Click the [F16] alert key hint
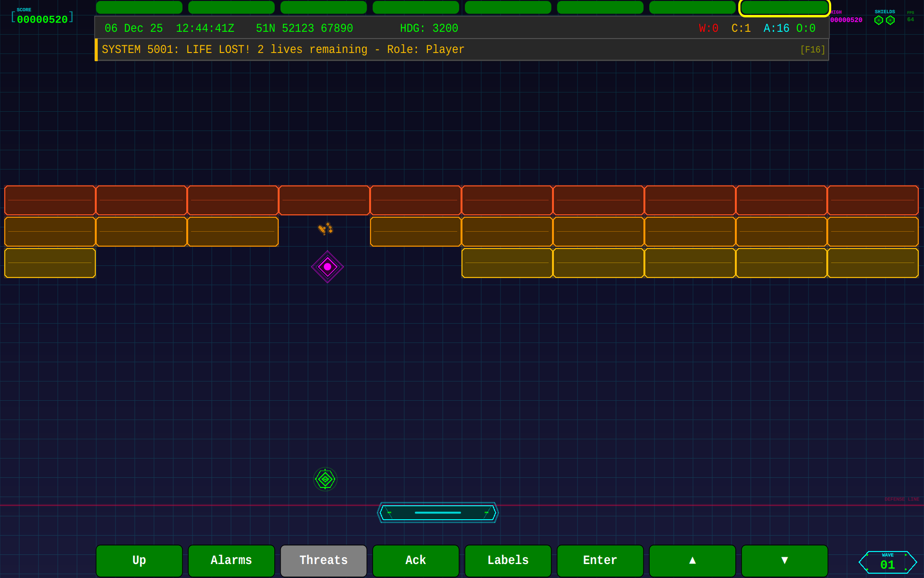The image size is (924, 578). pos(812,50)
